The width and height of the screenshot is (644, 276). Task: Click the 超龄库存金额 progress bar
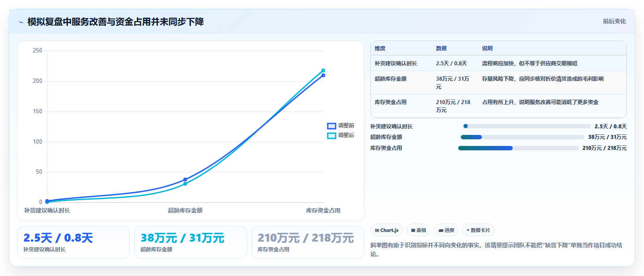pyautogui.click(x=522, y=137)
